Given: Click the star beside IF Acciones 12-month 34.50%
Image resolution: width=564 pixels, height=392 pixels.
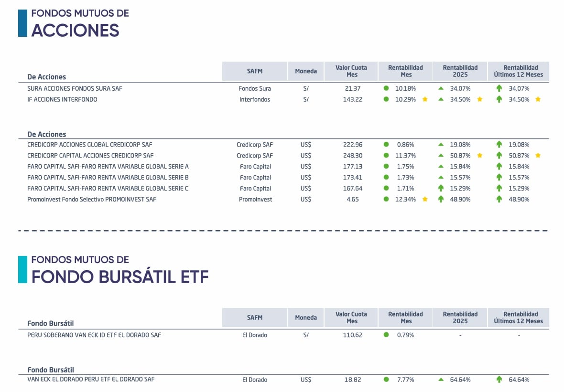Looking at the screenshot, I should [538, 99].
